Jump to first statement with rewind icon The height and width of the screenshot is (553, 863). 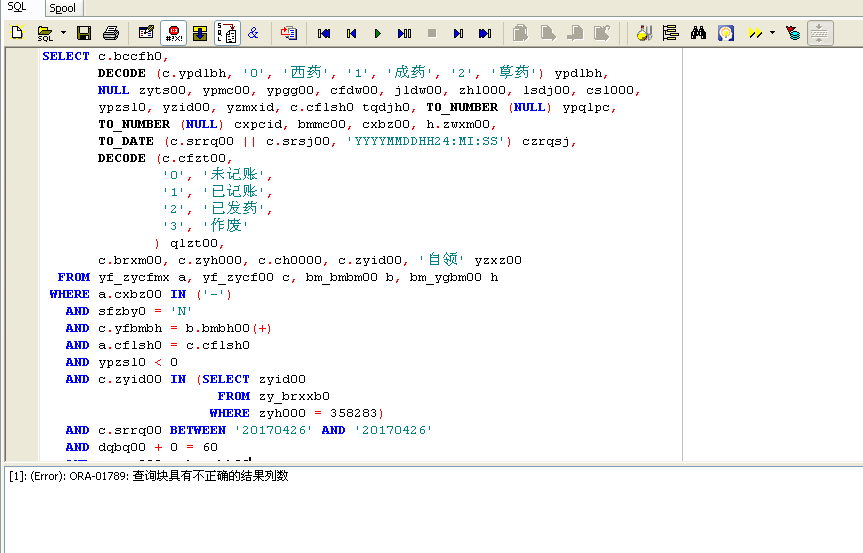[324, 33]
